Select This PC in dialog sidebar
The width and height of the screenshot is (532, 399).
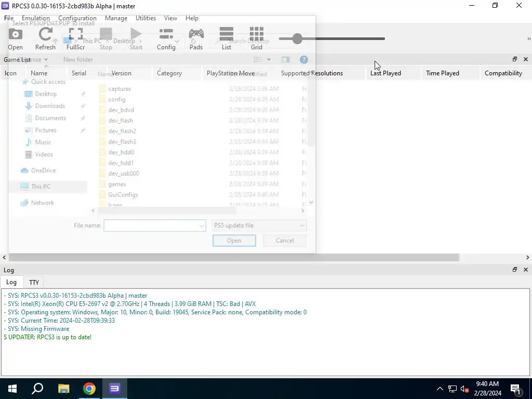tap(41, 187)
